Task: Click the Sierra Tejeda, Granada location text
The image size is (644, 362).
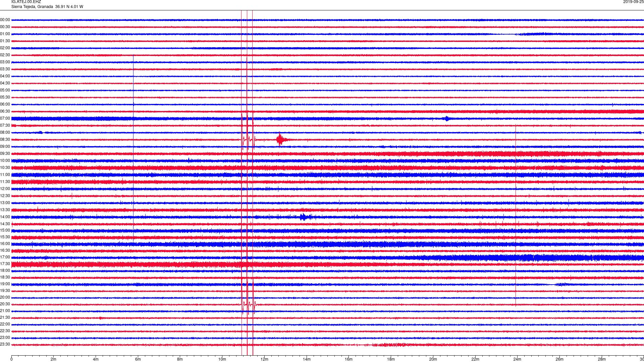Action: coord(32,7)
